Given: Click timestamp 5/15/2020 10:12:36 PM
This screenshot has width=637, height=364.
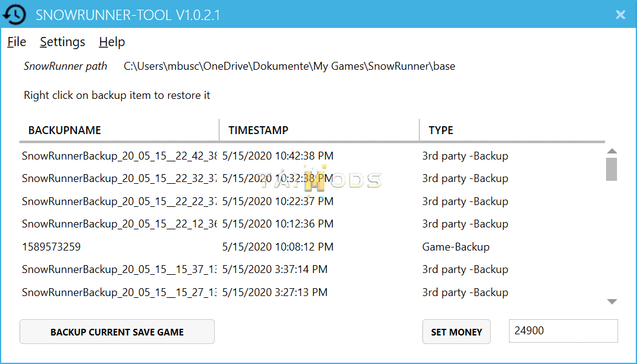Looking at the screenshot, I should pyautogui.click(x=278, y=224).
